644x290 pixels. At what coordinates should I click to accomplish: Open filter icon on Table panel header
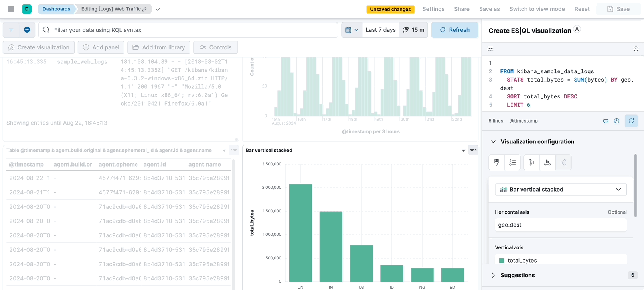point(224,150)
